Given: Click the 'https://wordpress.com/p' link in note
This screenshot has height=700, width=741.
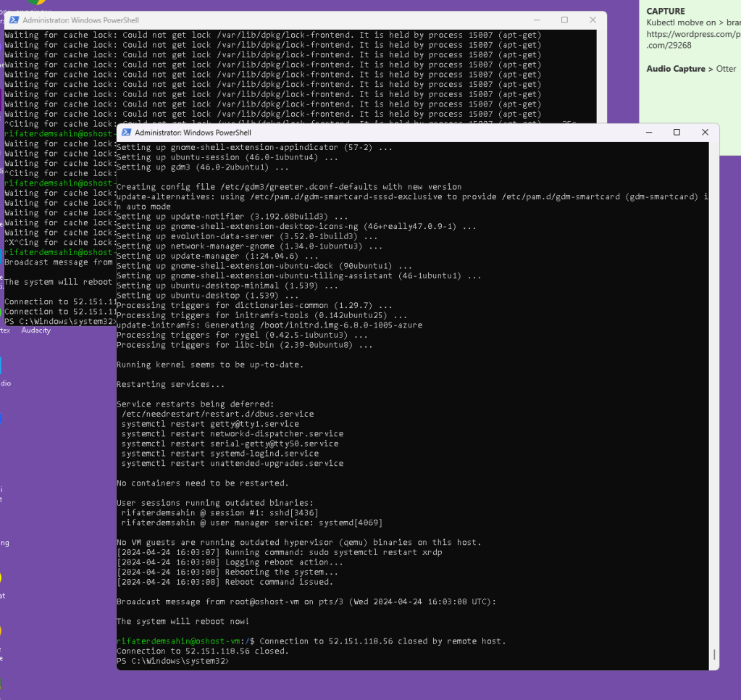Looking at the screenshot, I should click(693, 34).
